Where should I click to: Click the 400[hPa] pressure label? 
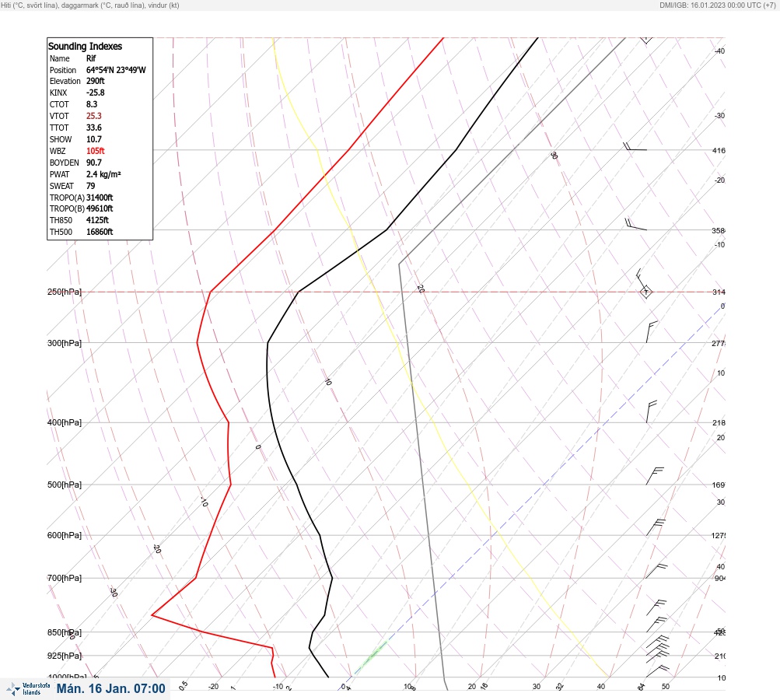[x=65, y=422]
